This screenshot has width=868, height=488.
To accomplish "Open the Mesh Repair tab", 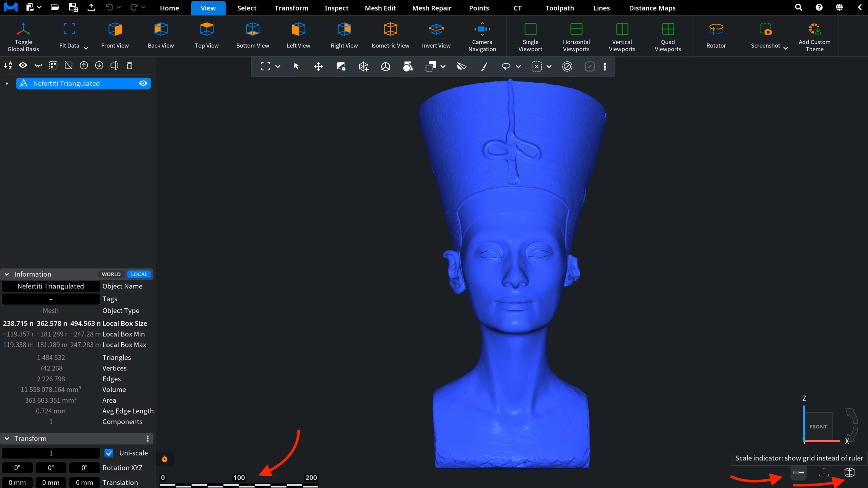I will (x=432, y=8).
